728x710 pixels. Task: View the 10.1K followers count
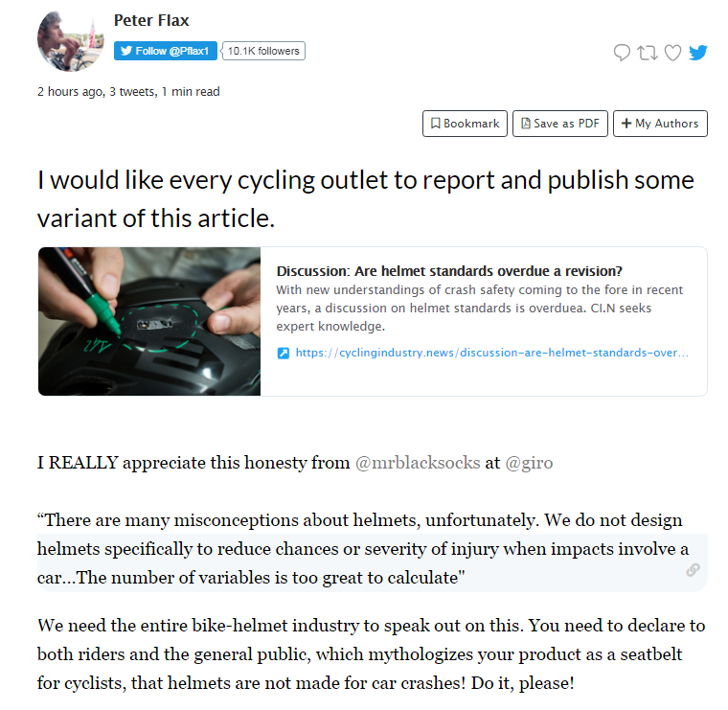pos(263,51)
